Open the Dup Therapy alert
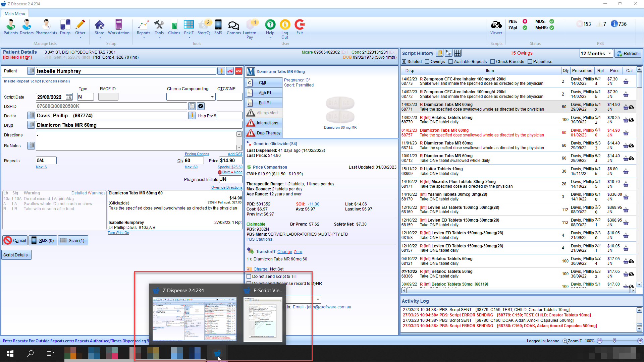 point(264,133)
